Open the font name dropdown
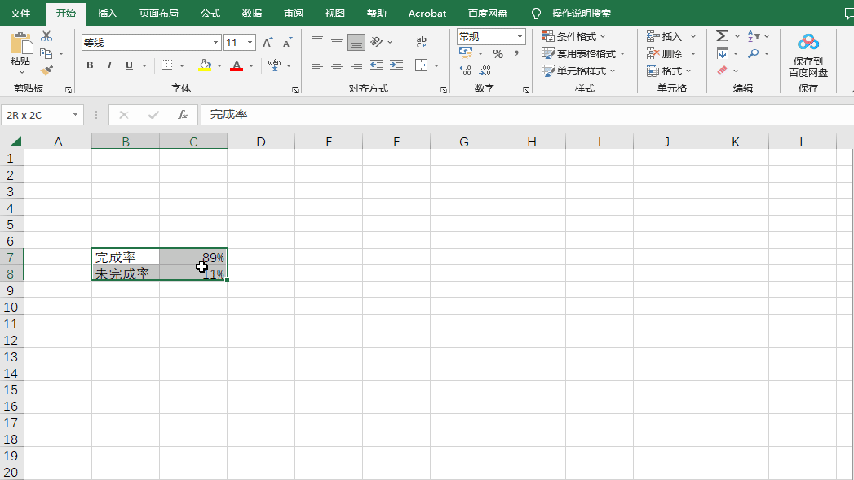854x480 pixels. tap(215, 43)
